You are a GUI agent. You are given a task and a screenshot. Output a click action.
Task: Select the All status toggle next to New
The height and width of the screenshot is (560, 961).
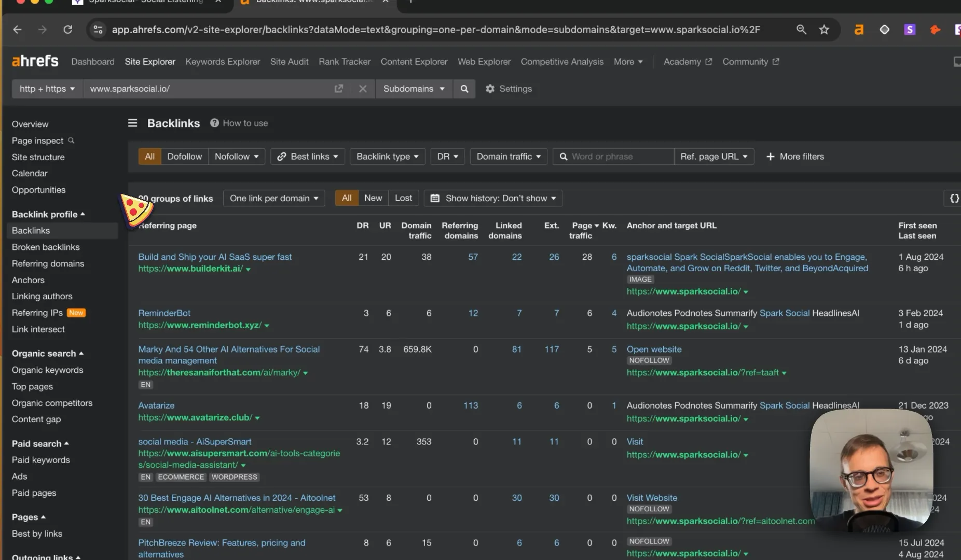[347, 198]
